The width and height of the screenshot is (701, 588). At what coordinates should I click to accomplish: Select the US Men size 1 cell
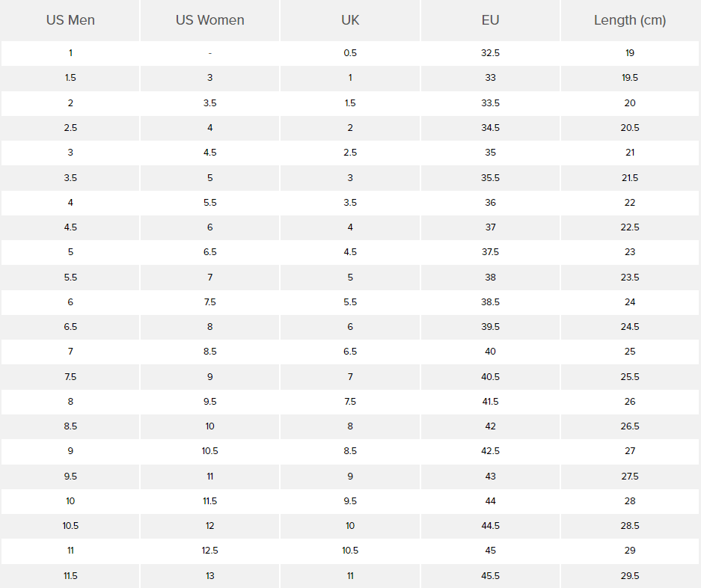point(70,53)
